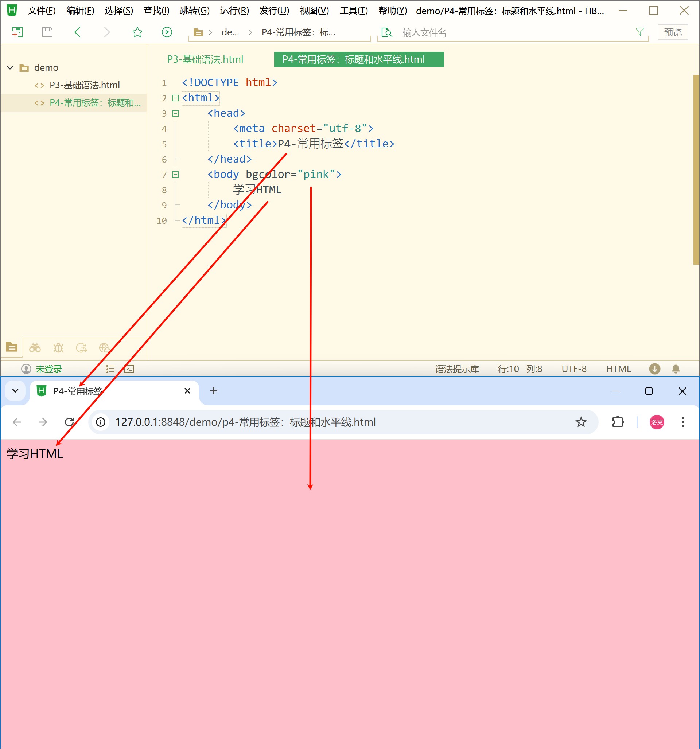Screen dimensions: 700x749
Task: Open the 查找(I) menu
Action: [156, 11]
